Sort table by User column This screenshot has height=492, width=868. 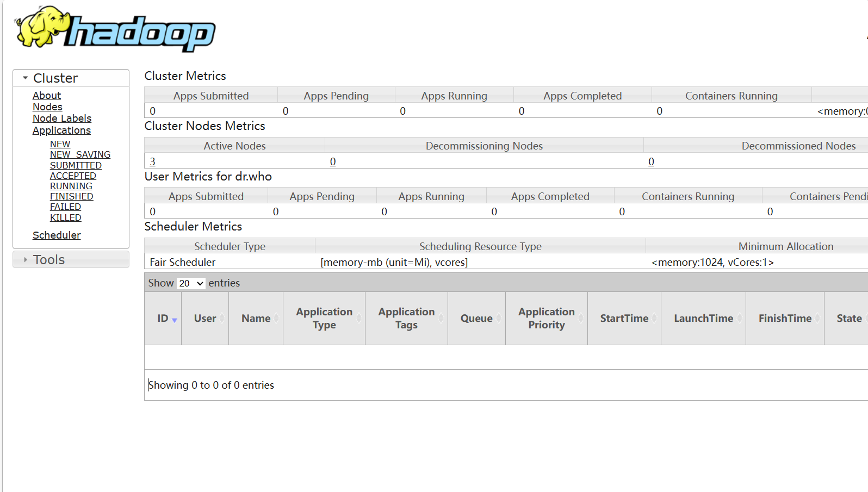coord(204,319)
